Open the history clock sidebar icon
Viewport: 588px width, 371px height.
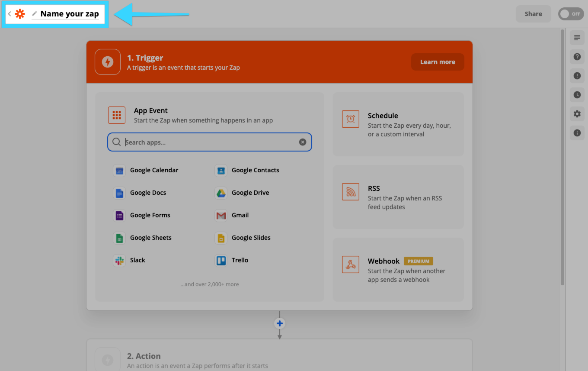click(577, 95)
